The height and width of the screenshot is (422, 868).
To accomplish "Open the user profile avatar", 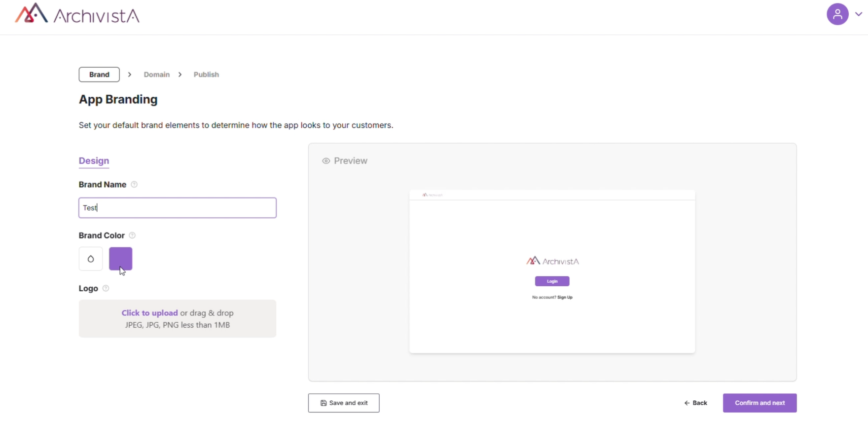I will pos(837,14).
